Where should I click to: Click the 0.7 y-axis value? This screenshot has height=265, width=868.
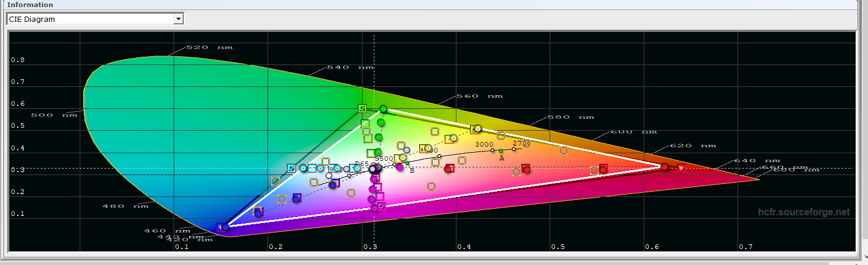click(x=18, y=82)
